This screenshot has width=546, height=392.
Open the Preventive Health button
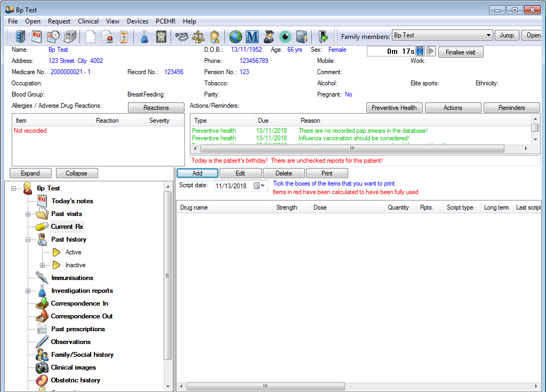tap(394, 108)
